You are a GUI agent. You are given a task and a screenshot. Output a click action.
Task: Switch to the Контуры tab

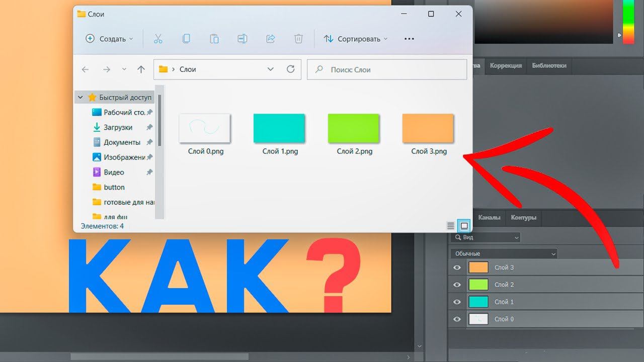pos(523,218)
